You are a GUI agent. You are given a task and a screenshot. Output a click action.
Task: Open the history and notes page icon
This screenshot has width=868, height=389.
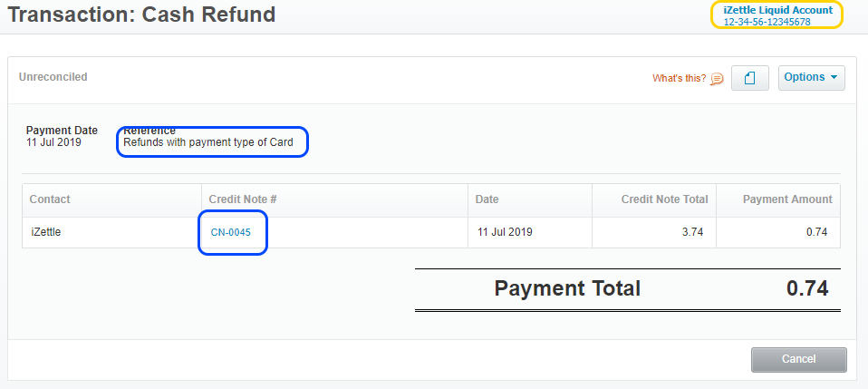point(749,78)
